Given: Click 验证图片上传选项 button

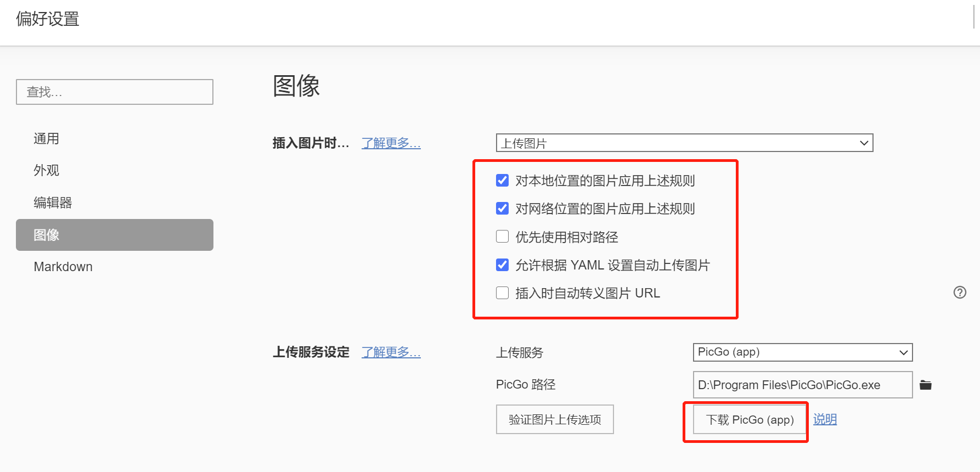Looking at the screenshot, I should 555,419.
